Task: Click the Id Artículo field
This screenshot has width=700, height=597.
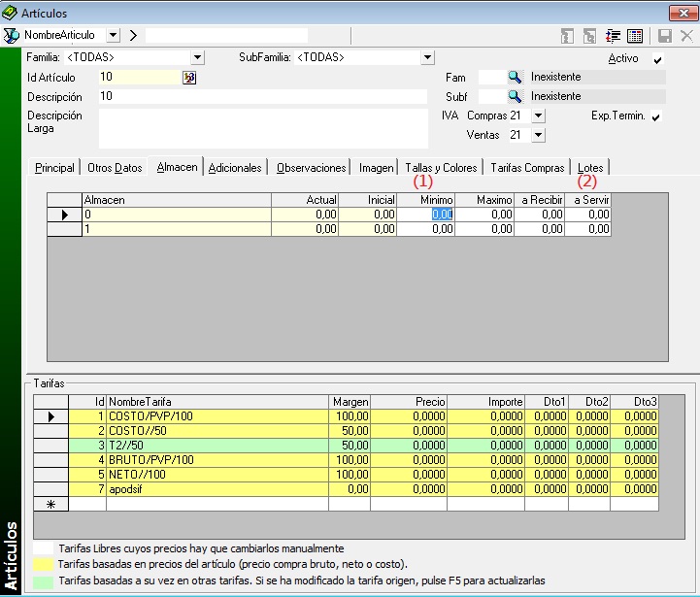Action: coord(140,78)
